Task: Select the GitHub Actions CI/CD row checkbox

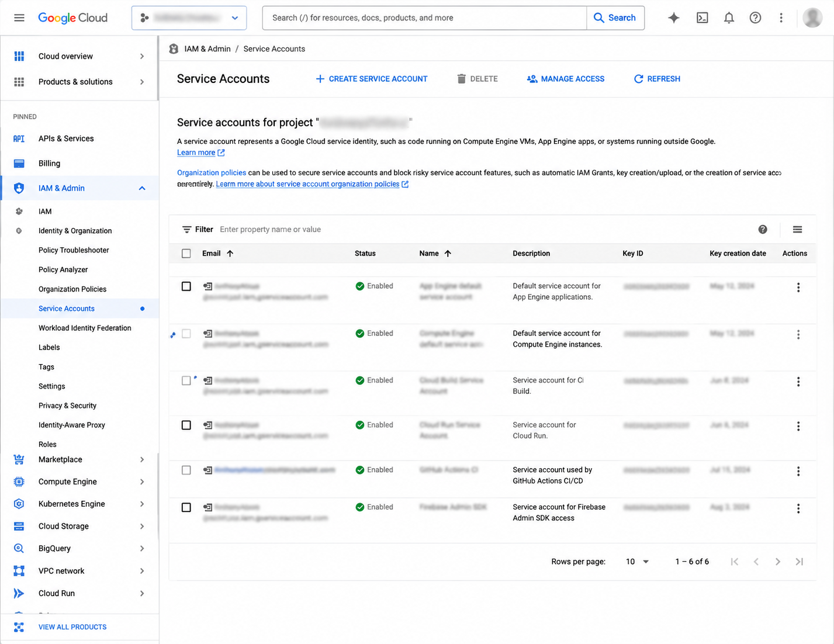Action: 186,470
